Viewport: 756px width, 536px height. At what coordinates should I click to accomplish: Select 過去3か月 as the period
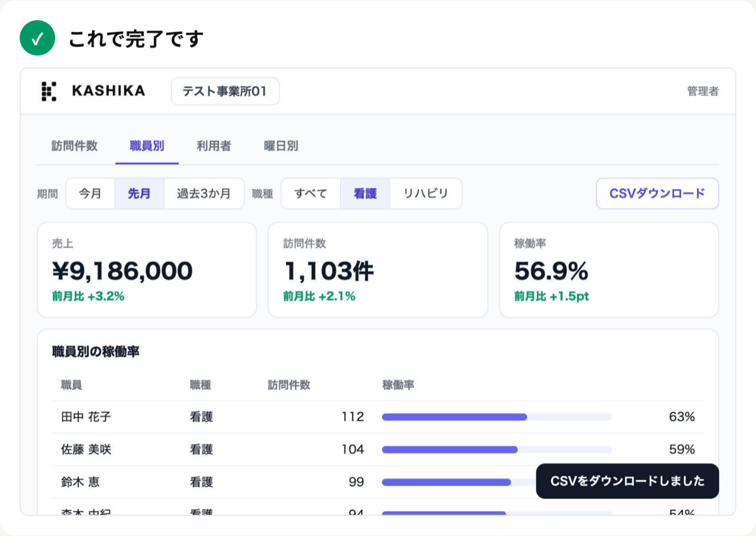coord(203,193)
